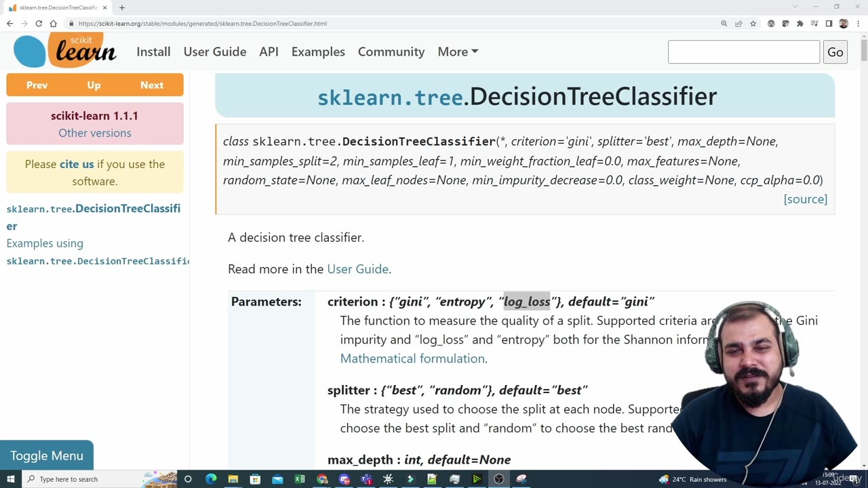Open the [source] link
The image size is (868, 488).
click(x=805, y=199)
